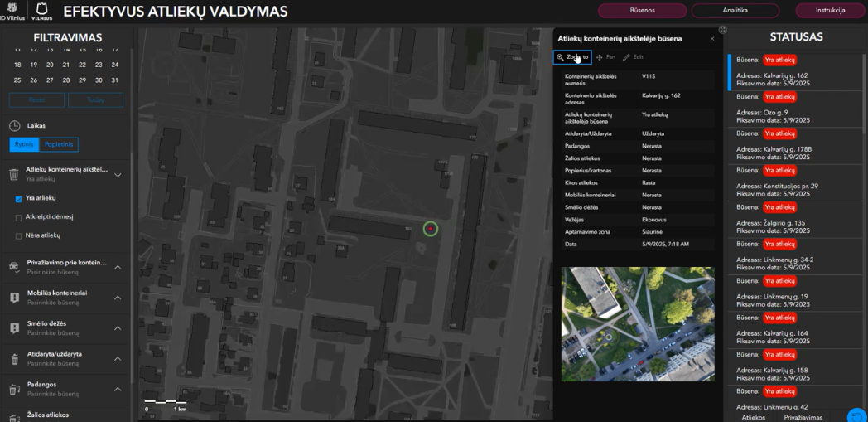Viewport: 868px width, 422px height.
Task: Open the Būsenos tab
Action: pyautogui.click(x=642, y=11)
